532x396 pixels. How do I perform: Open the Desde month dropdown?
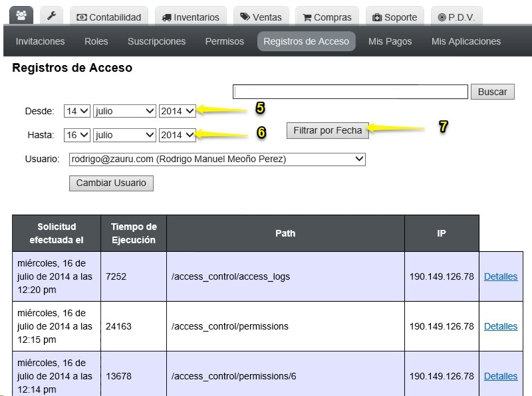coord(124,111)
